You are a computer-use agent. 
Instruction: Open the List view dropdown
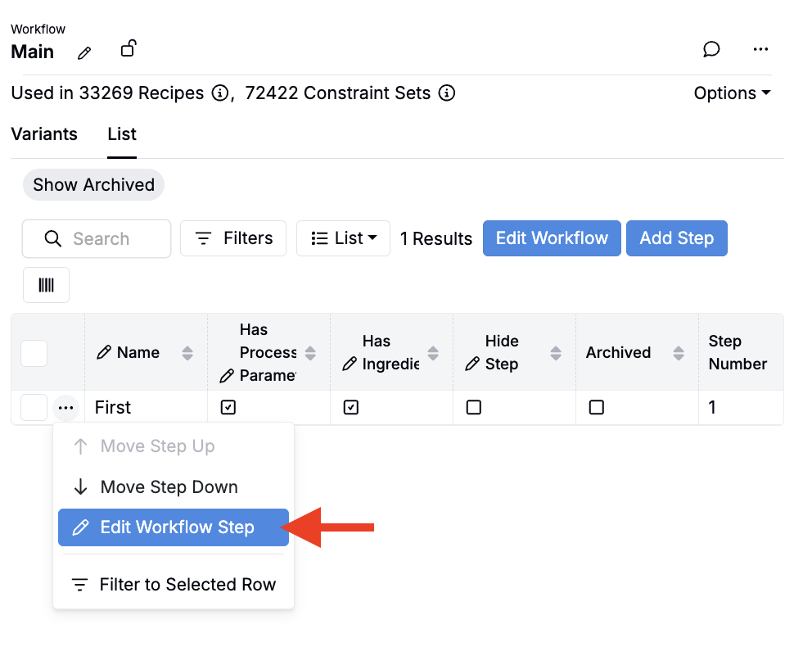(343, 238)
